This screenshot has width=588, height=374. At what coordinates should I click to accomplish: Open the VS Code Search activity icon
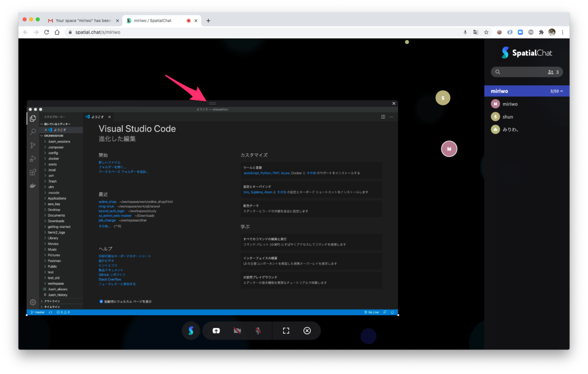click(33, 132)
